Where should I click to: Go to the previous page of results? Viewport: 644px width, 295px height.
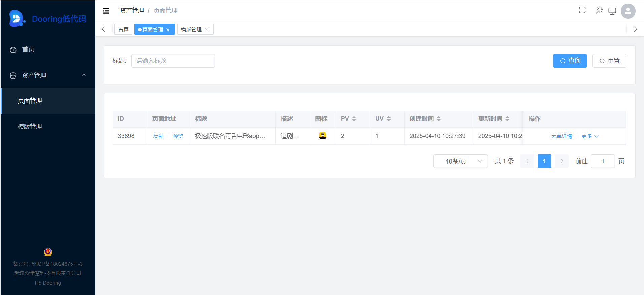click(x=527, y=161)
